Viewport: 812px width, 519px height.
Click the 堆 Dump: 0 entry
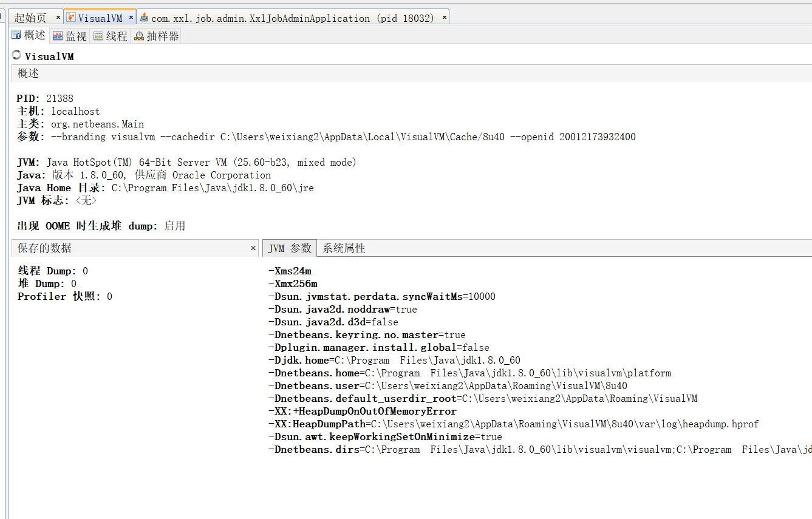(47, 283)
